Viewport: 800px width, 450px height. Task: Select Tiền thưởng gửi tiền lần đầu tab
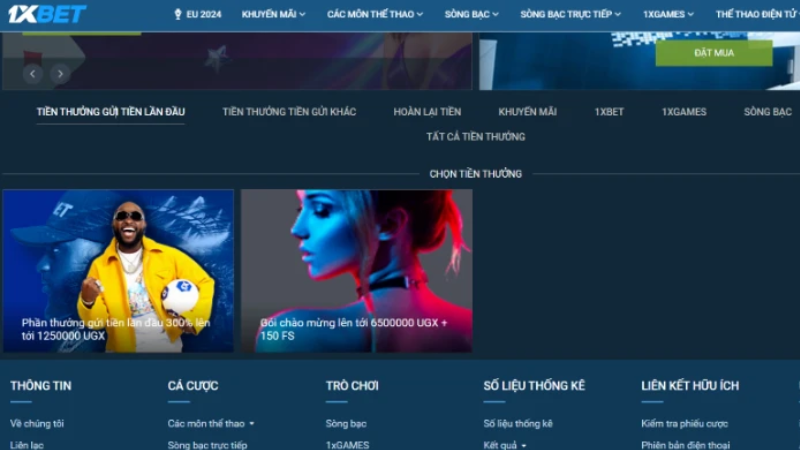click(111, 112)
